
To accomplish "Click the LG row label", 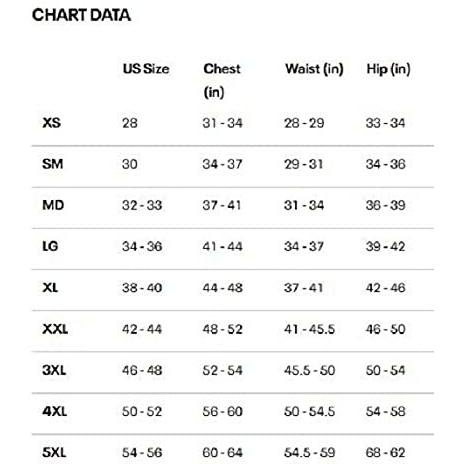I will click(50, 246).
